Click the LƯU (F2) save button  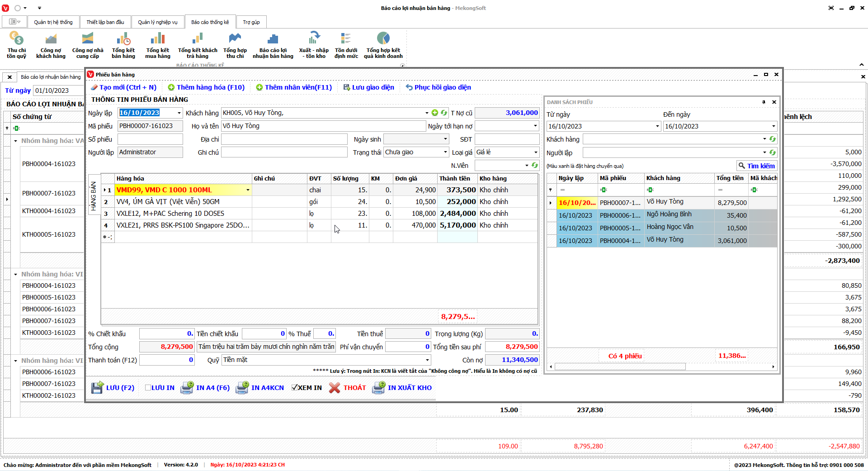(113, 388)
